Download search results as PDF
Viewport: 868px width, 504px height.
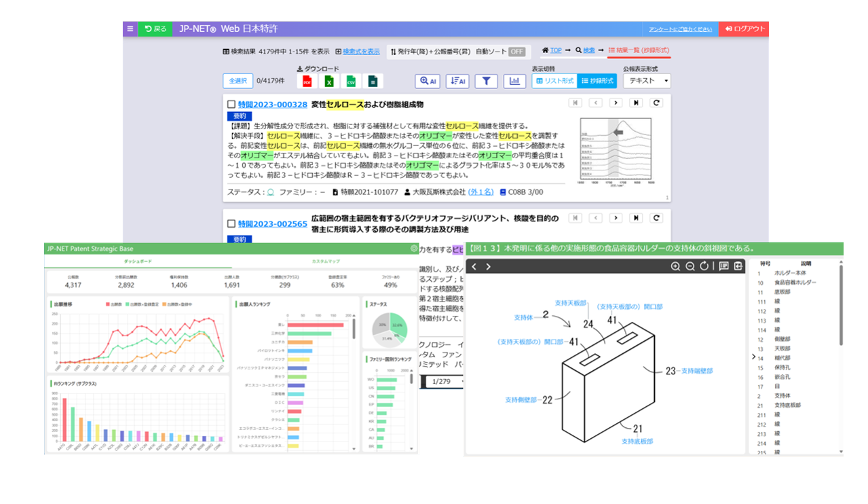pyautogui.click(x=307, y=81)
